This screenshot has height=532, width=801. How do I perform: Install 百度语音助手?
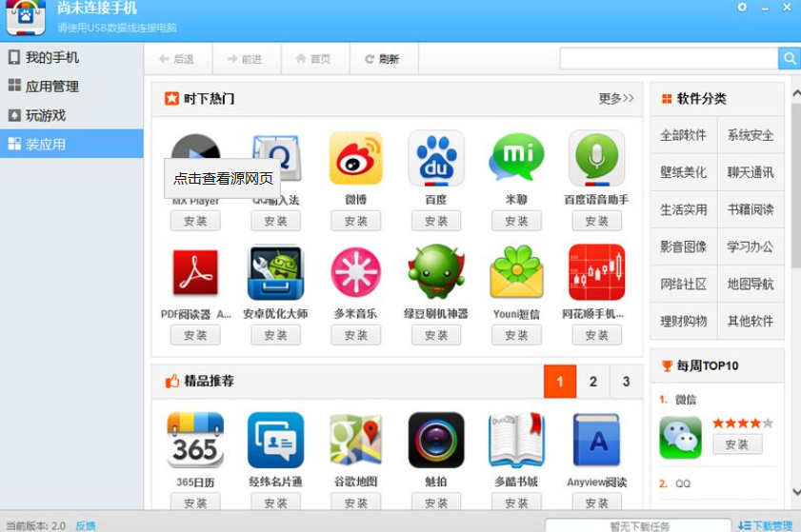(x=596, y=221)
